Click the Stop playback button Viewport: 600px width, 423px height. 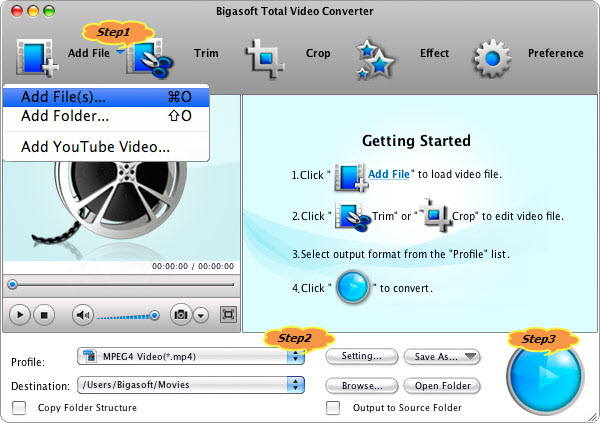[44, 315]
